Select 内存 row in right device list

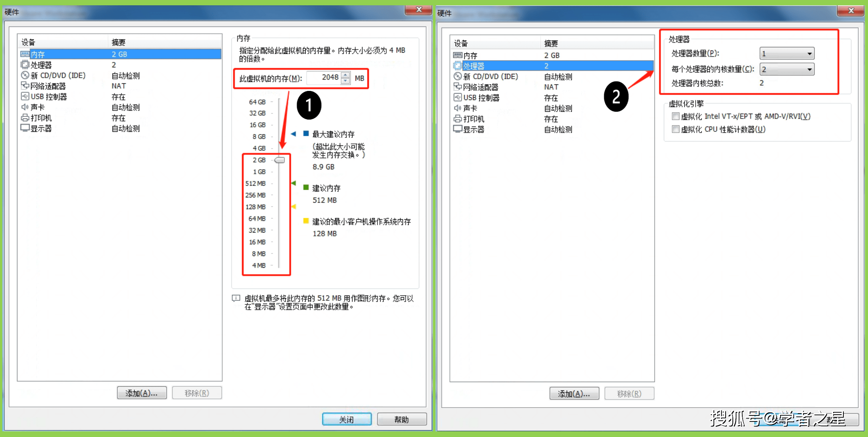point(553,55)
